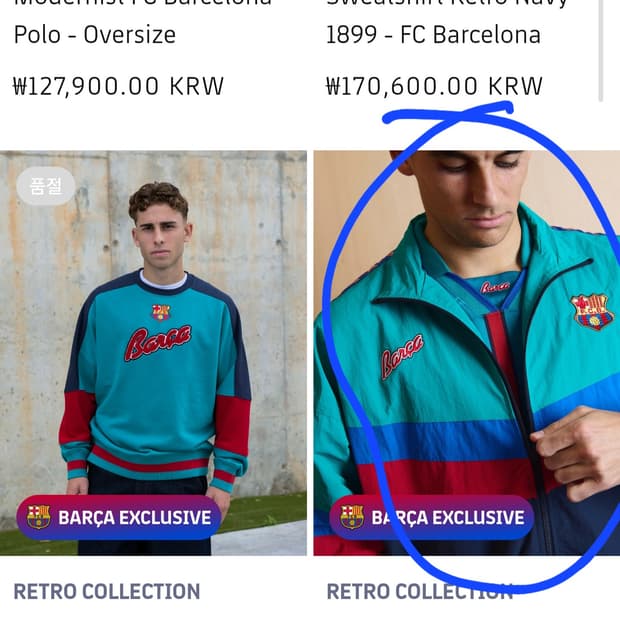Open the "1899 - FC Barcelona" product title
620x620 pixels.
433,35
